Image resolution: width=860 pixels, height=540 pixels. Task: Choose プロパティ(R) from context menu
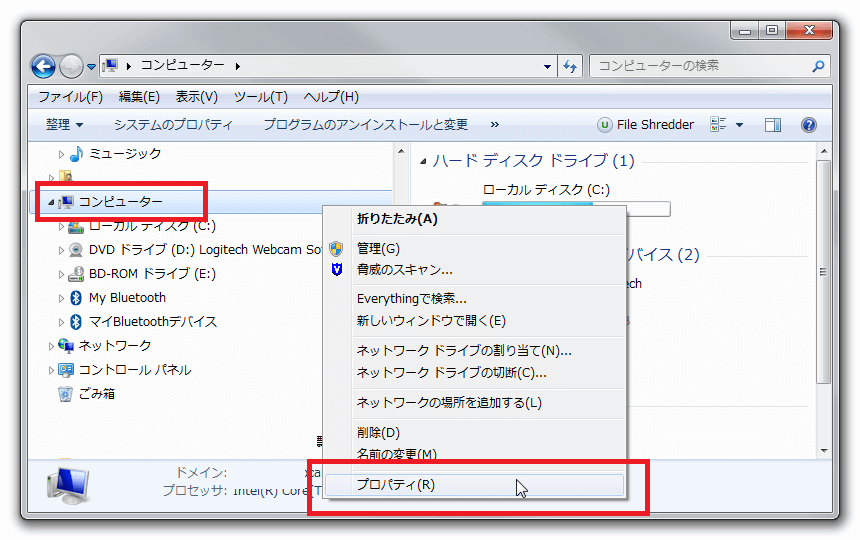pos(396,485)
